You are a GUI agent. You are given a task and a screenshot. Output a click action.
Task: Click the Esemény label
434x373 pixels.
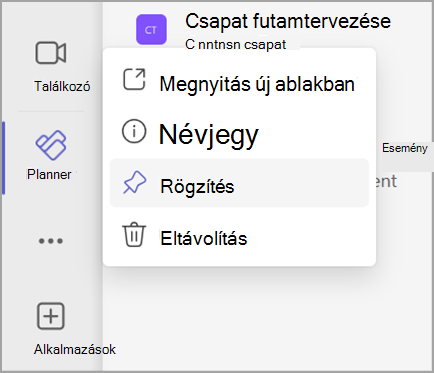404,148
